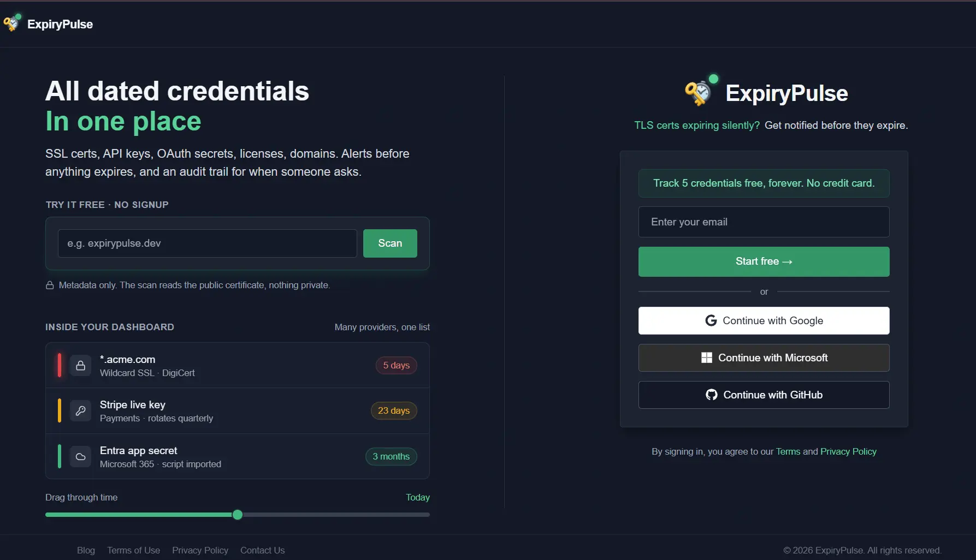976x560 pixels.
Task: Click the Drag through time label
Action: point(81,497)
